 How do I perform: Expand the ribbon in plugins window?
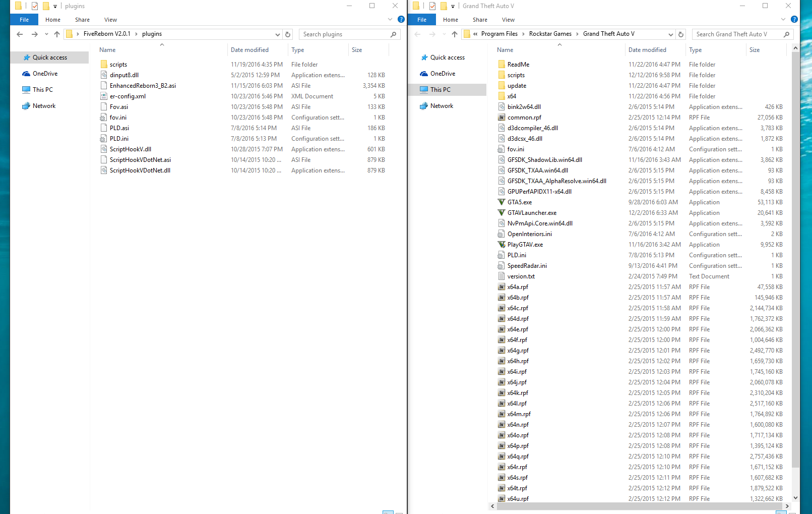390,19
